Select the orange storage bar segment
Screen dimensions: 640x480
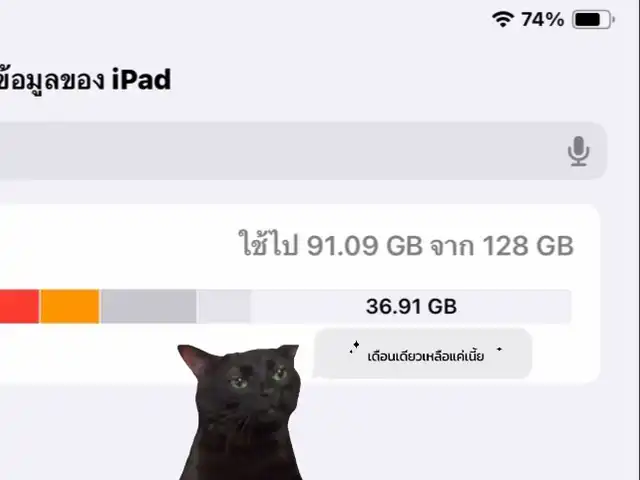tap(70, 306)
